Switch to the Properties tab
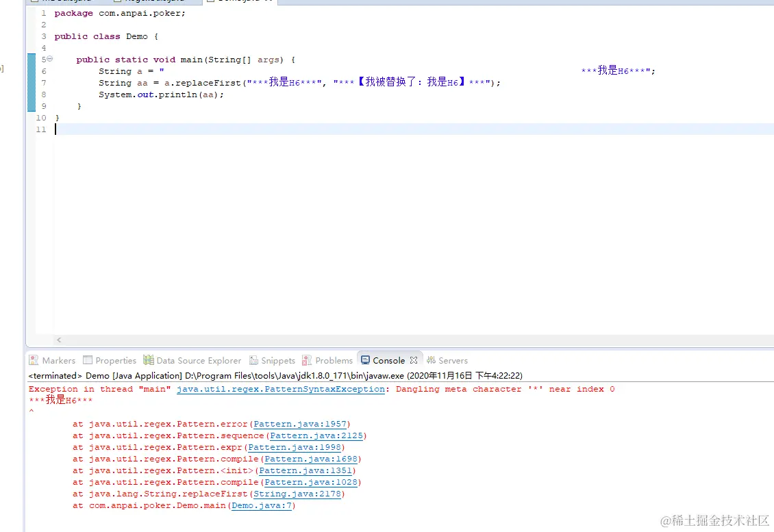This screenshot has width=774, height=532. (110, 360)
